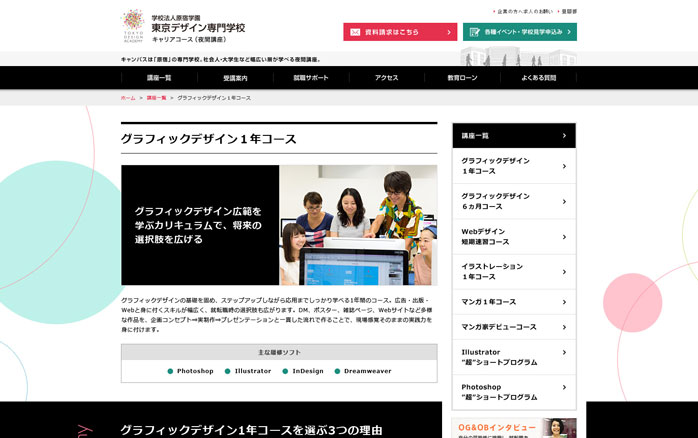Click the ホーム breadcrumb link
Screen dimensions: 698x438
[x=128, y=98]
